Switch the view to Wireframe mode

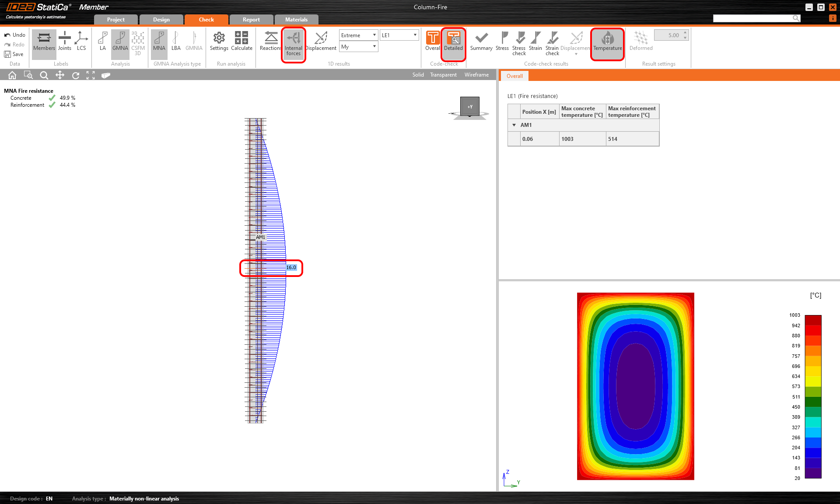(x=476, y=75)
